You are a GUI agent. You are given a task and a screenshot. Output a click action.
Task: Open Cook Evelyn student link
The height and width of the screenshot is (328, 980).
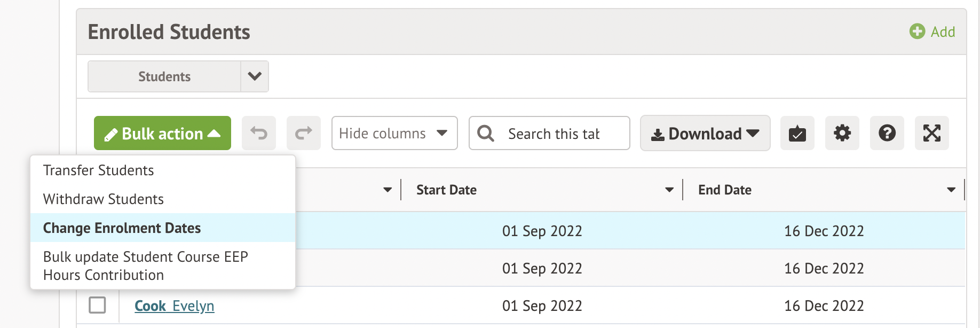pyautogui.click(x=174, y=306)
